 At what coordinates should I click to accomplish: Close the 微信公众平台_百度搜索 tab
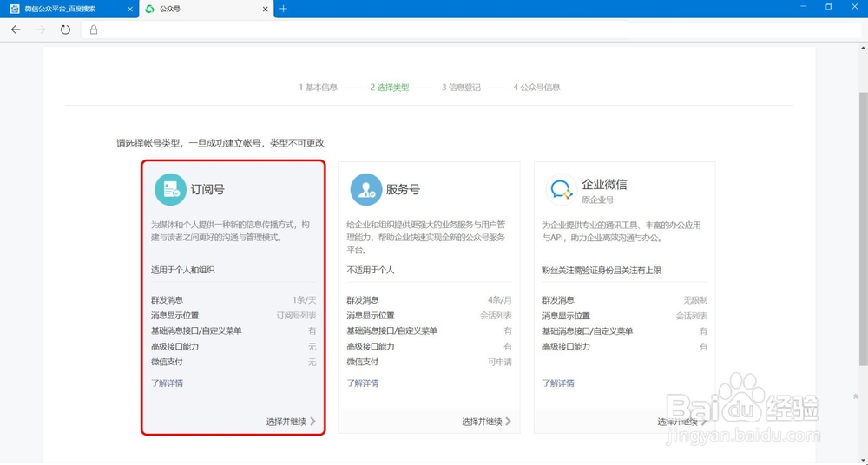coord(130,9)
